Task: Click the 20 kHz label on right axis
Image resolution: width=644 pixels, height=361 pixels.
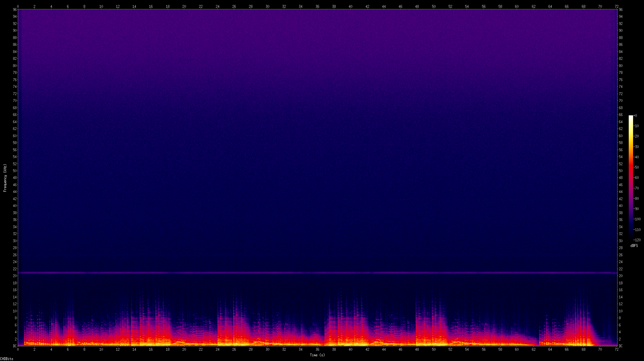Action: (621, 276)
